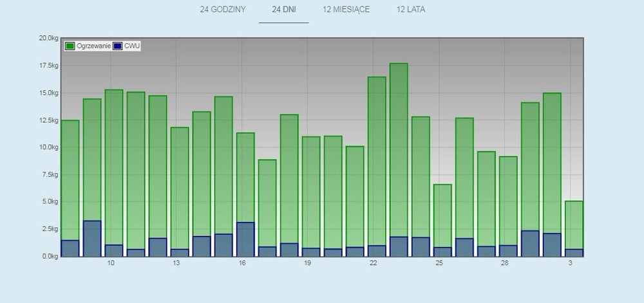Select the blue CWU bar for day 25
The height and width of the screenshot is (303, 644).
[x=442, y=252]
